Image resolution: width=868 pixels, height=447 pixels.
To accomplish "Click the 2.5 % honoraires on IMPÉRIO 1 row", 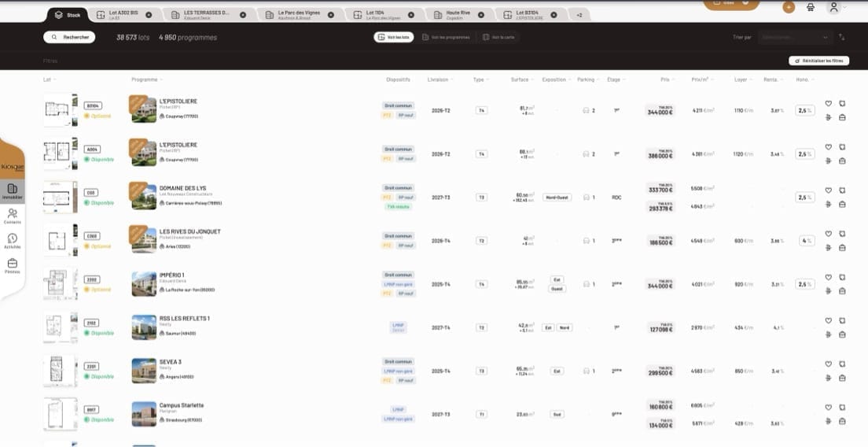I will pyautogui.click(x=805, y=284).
